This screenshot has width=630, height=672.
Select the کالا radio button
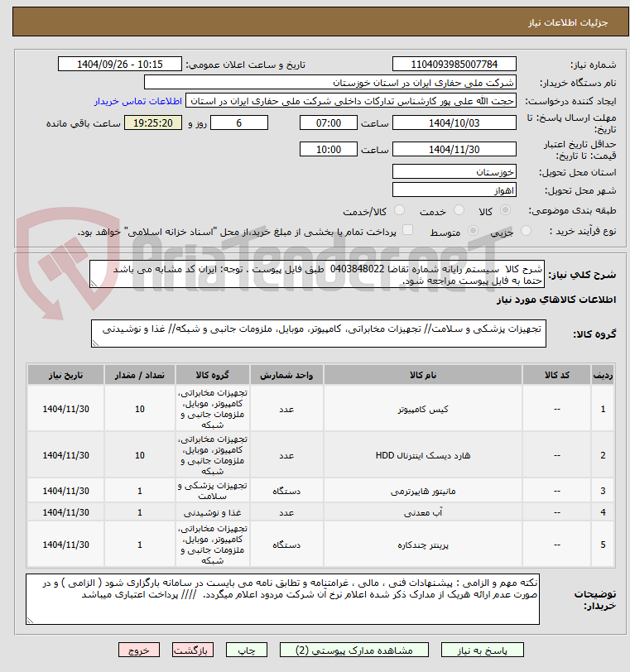pyautogui.click(x=505, y=210)
